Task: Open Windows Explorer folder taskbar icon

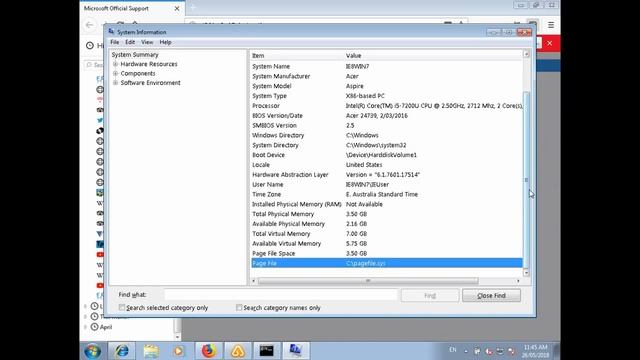Action: [x=151, y=351]
